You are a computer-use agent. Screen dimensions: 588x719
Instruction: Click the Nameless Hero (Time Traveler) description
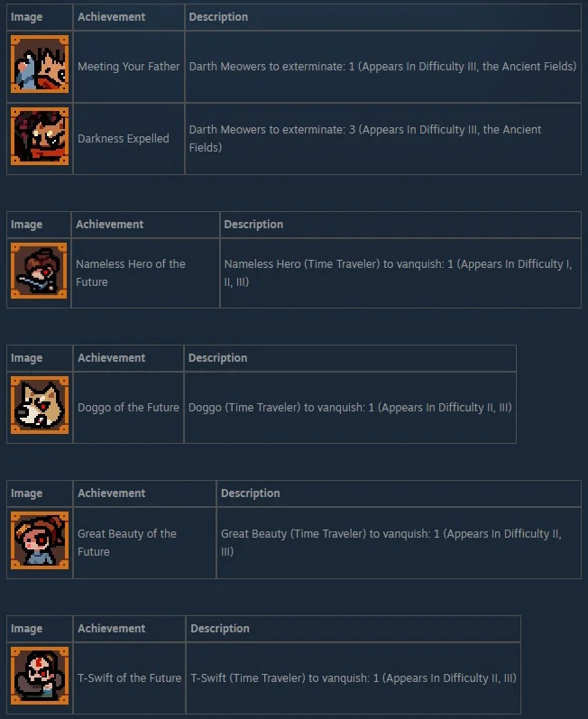399,272
